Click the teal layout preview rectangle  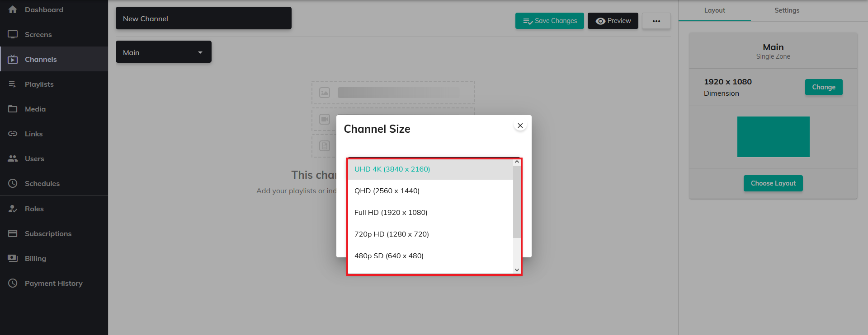point(773,137)
